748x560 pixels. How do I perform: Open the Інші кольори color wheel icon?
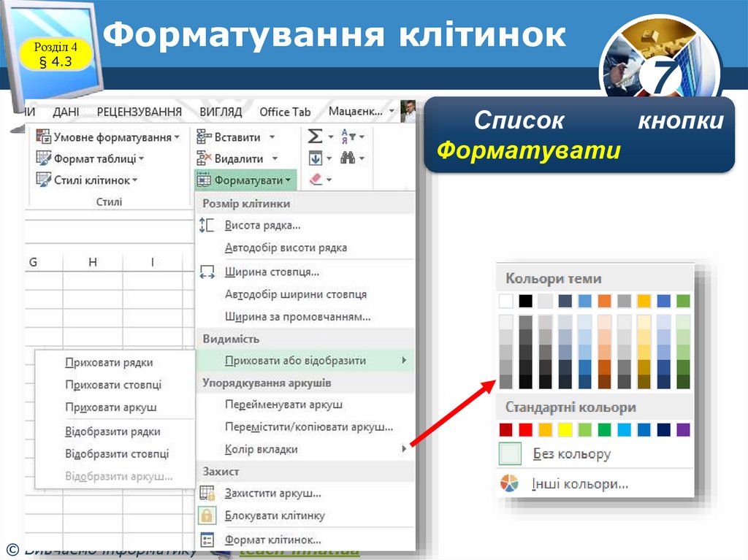(x=509, y=483)
